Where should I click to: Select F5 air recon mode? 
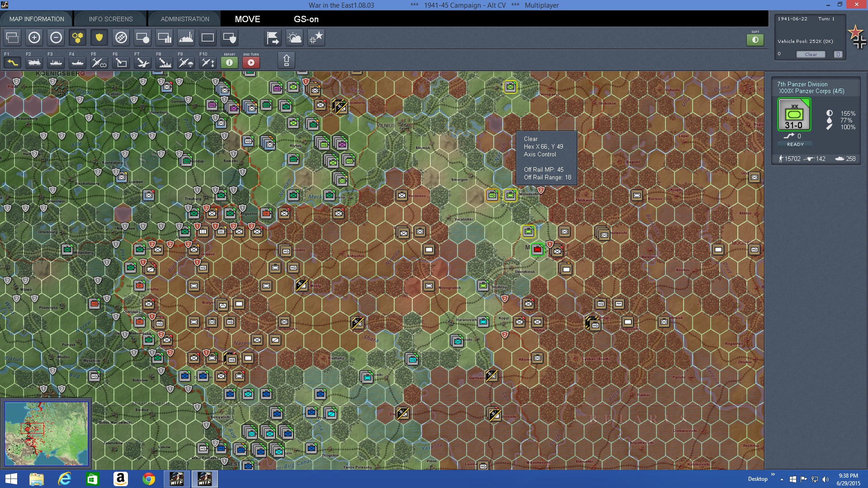pos(99,62)
